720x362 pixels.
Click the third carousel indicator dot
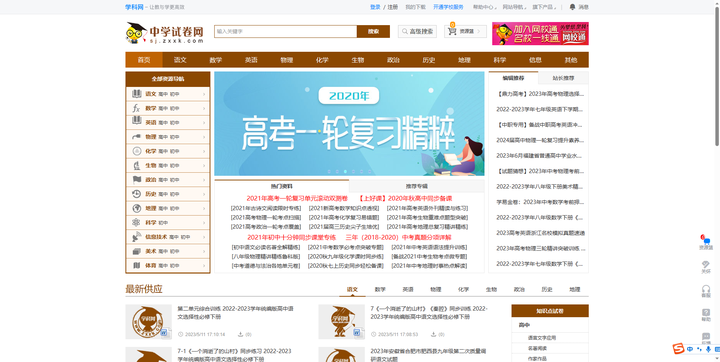pyautogui.click(x=345, y=171)
